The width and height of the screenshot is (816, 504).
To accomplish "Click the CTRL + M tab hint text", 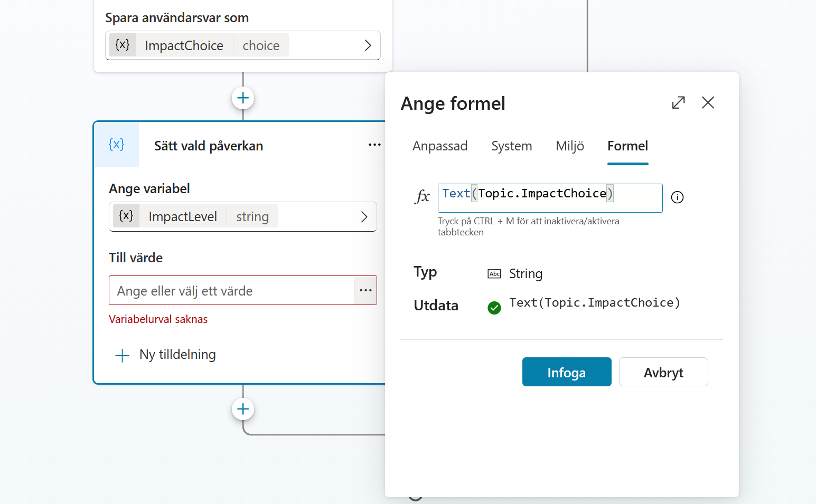I will 529,226.
